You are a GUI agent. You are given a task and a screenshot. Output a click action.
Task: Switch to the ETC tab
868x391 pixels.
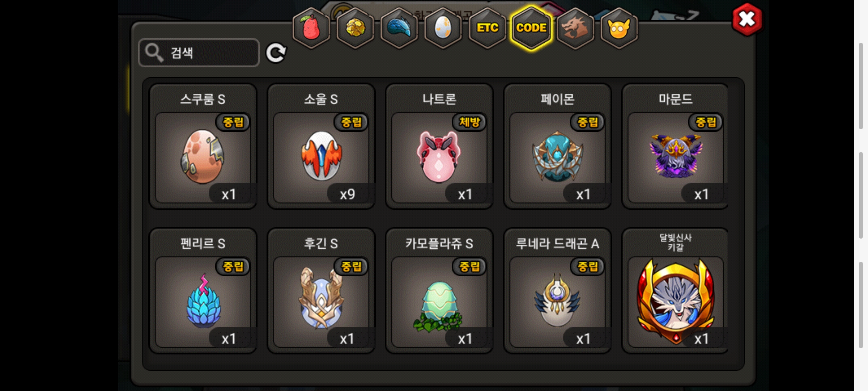(x=488, y=28)
